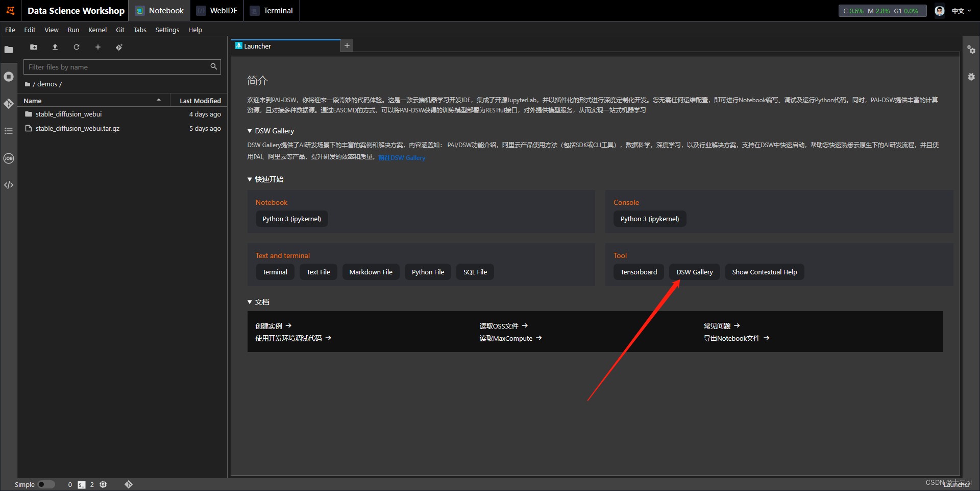980x491 pixels.
Task: Click the kernel chip icon in status bar
Action: 103,484
